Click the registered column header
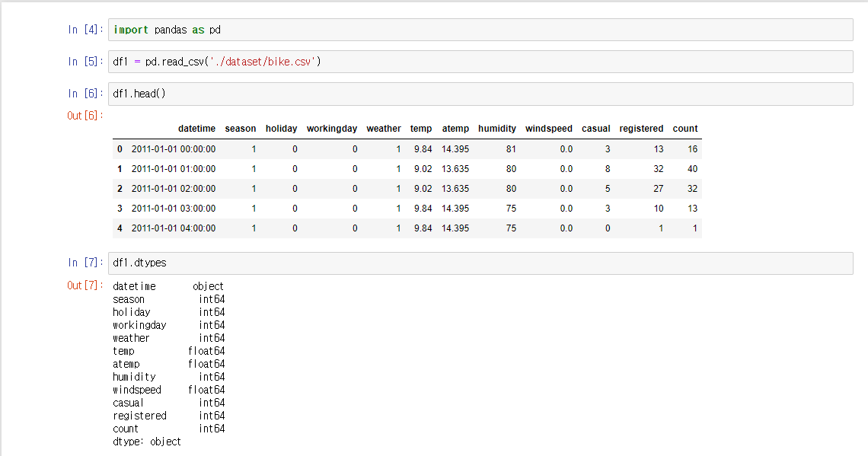Screen dimensions: 868x456 [x=641, y=129]
